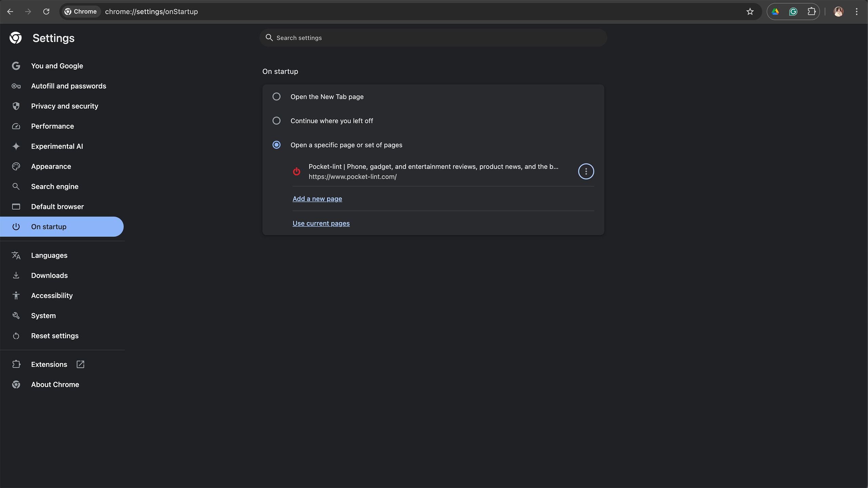This screenshot has width=868, height=488.
Task: Open the Experimental AI settings
Action: [57, 146]
